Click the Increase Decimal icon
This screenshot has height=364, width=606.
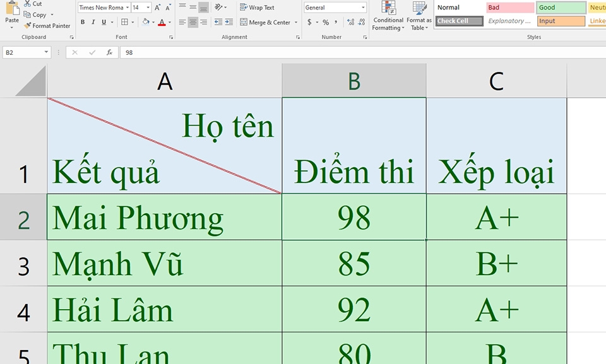click(350, 22)
